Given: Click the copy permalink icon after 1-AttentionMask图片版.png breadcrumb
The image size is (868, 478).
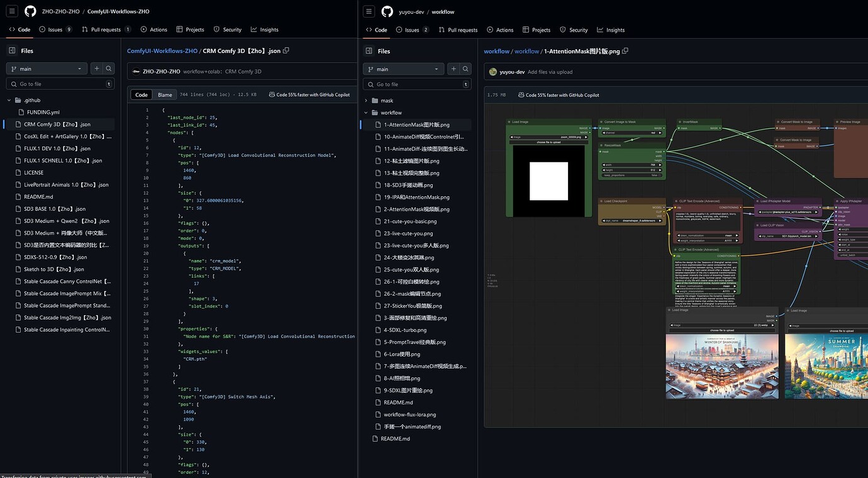Looking at the screenshot, I should [625, 50].
